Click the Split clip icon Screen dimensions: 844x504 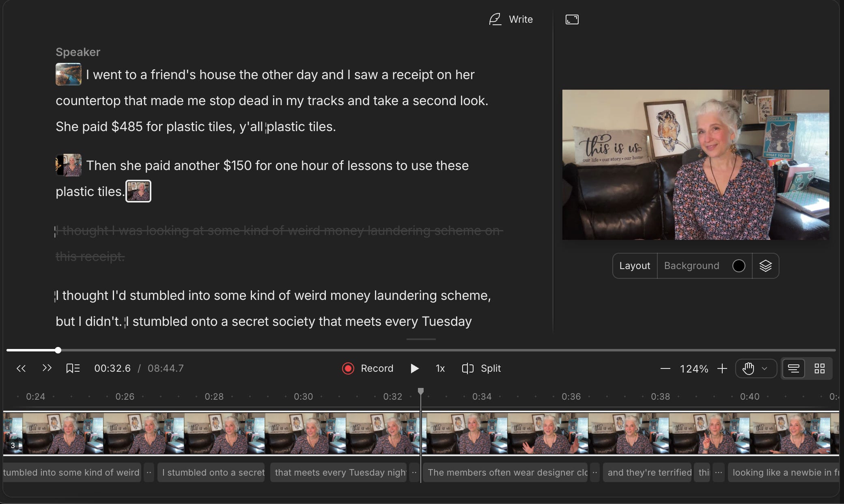pyautogui.click(x=467, y=368)
